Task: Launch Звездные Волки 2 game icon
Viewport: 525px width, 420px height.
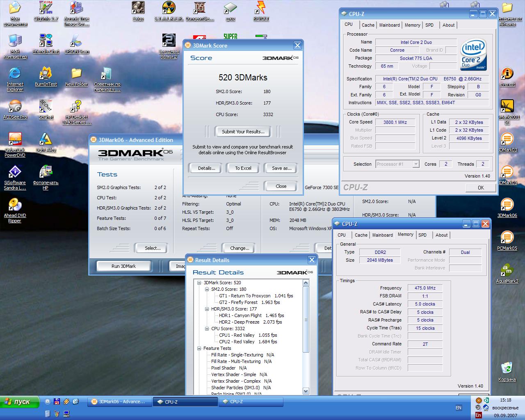Action: (169, 46)
